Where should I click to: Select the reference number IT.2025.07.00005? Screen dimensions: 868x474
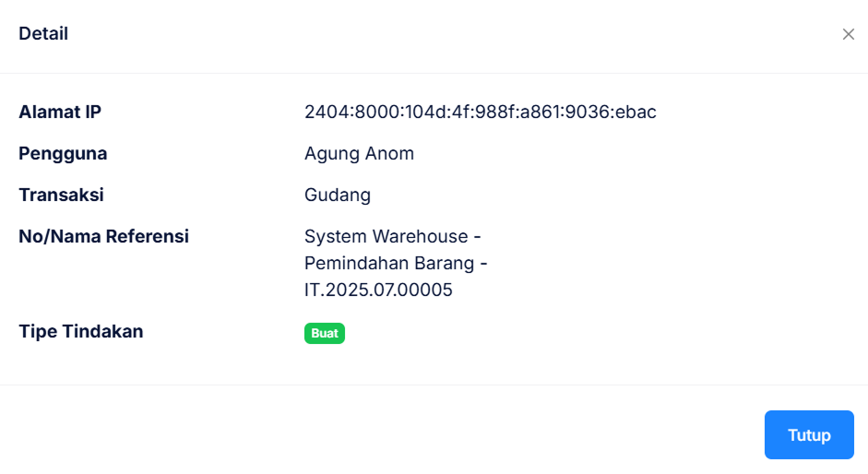pos(378,290)
